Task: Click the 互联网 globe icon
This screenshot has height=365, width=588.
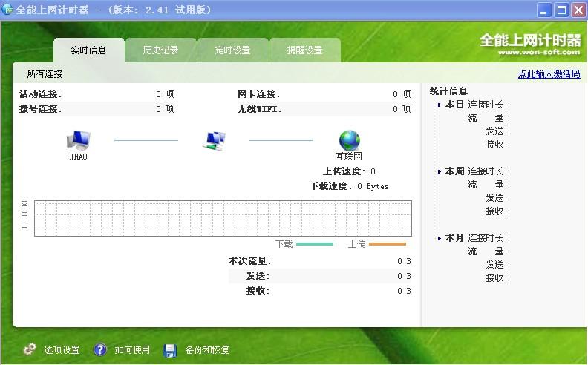Action: click(x=349, y=140)
